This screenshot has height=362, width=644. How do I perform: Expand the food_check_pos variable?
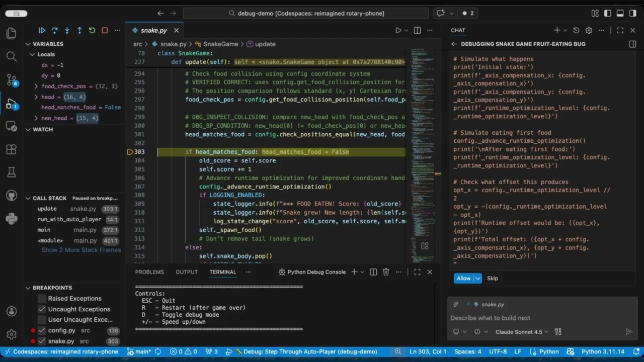tap(36, 86)
